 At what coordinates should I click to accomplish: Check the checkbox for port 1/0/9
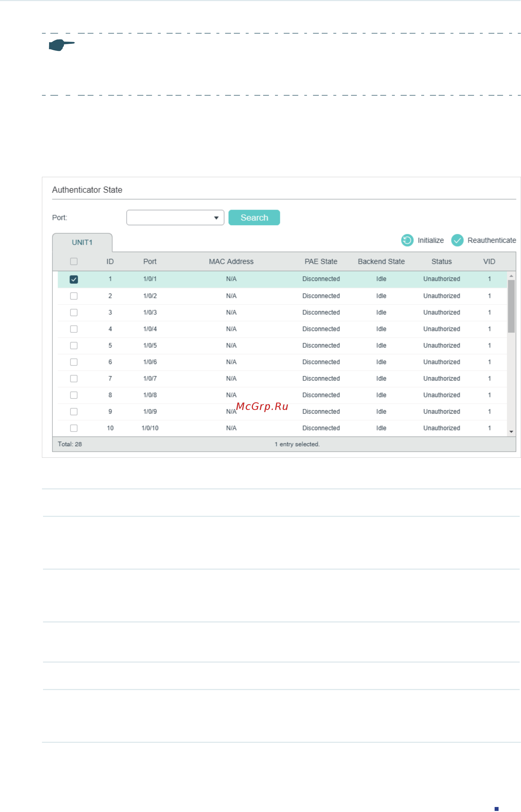(74, 412)
